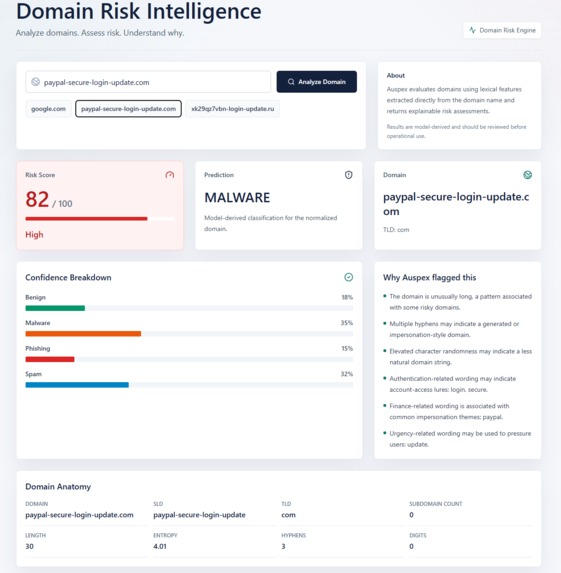Click the Length value 30

pyautogui.click(x=30, y=547)
